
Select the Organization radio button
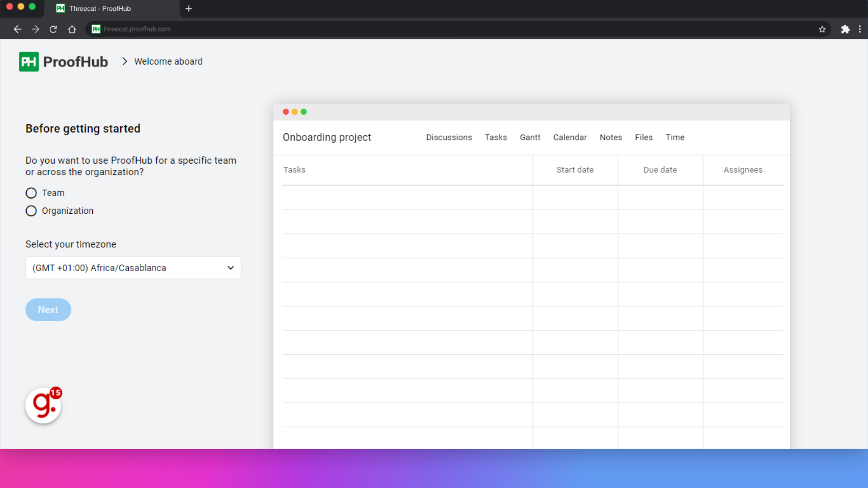(30, 210)
